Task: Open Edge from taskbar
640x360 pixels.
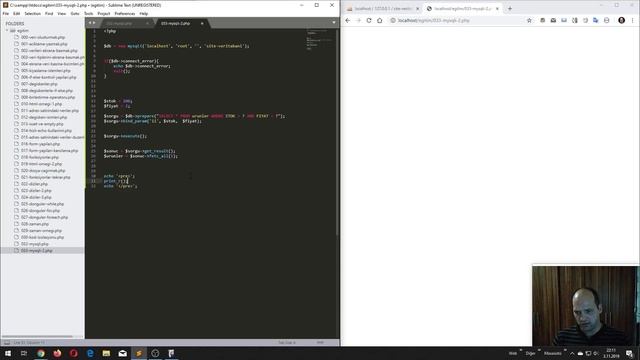Action: coord(90,353)
